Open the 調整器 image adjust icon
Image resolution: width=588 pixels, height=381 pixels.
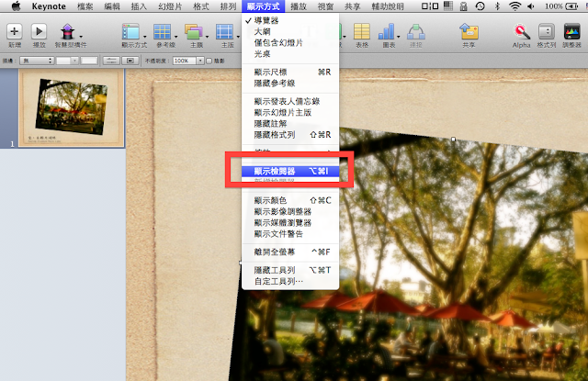[x=571, y=31]
